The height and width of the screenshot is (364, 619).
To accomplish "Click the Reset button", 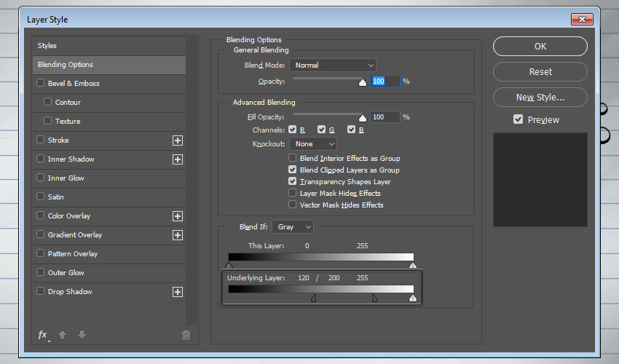I will (540, 72).
